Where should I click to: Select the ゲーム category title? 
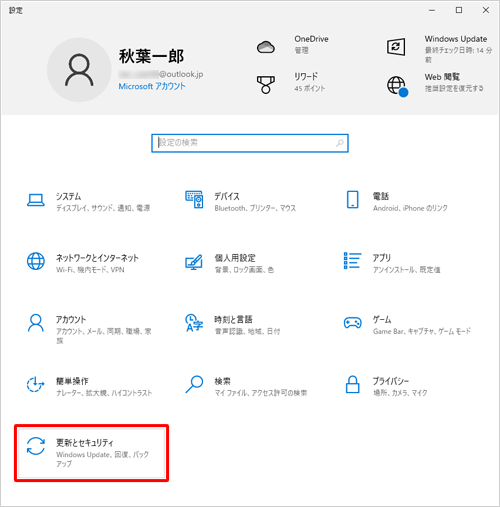coord(382,320)
